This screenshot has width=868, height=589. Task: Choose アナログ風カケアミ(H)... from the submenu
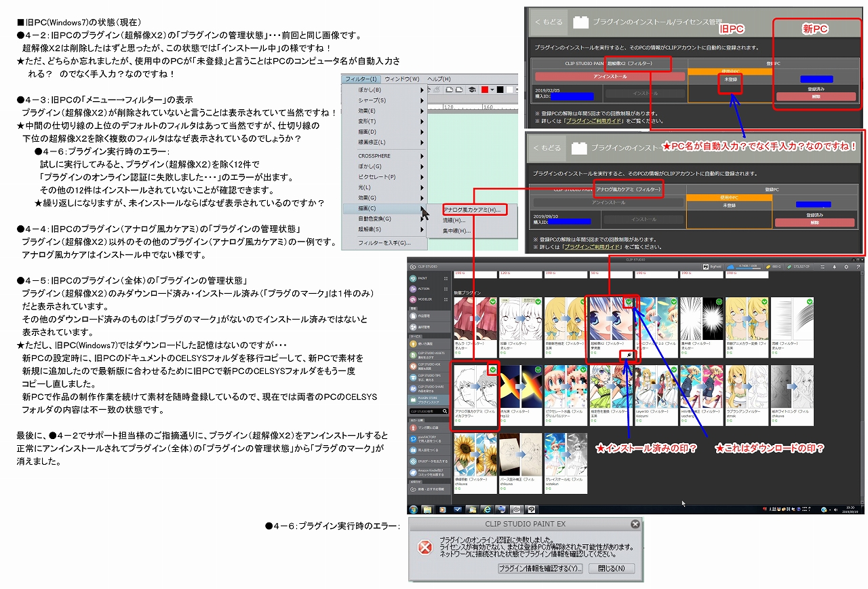(x=471, y=210)
